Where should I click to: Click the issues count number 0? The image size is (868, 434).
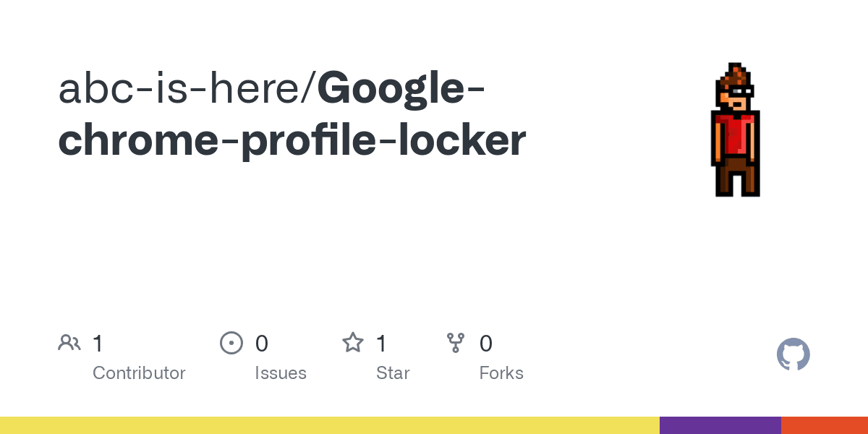pos(262,344)
